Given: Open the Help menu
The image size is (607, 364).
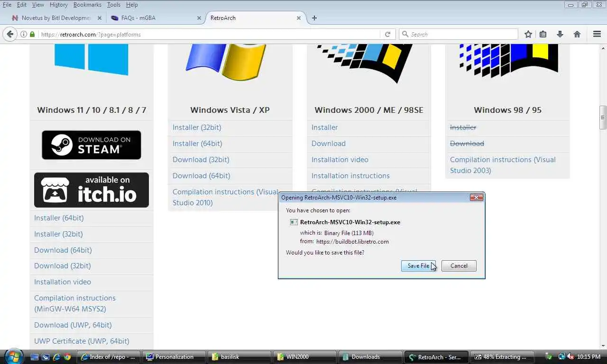Looking at the screenshot, I should pyautogui.click(x=132, y=5).
